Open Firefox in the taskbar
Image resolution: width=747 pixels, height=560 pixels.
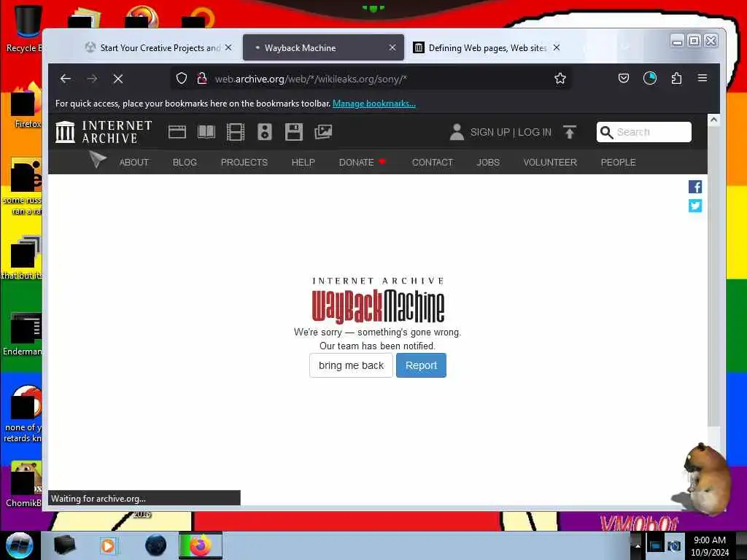click(201, 545)
